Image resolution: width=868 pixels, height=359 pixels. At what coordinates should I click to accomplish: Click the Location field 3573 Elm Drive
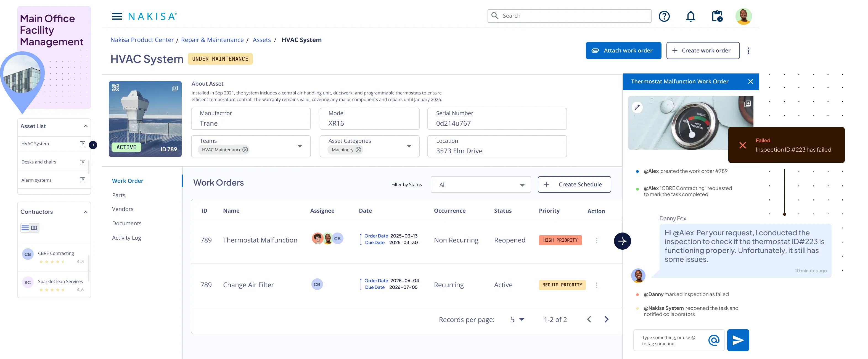[497, 146]
